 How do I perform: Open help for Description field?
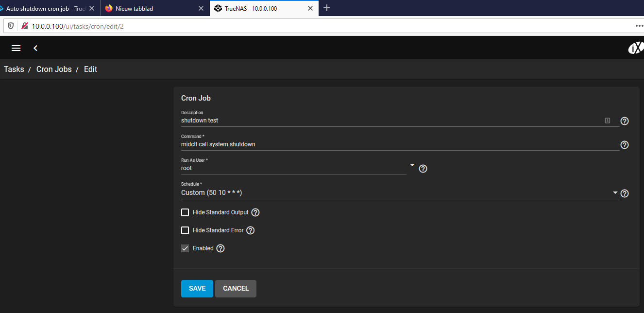(x=625, y=121)
